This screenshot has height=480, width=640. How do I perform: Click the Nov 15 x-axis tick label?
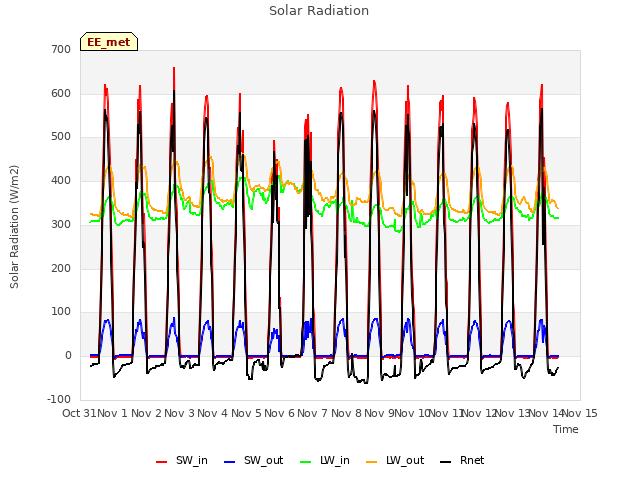(580, 413)
